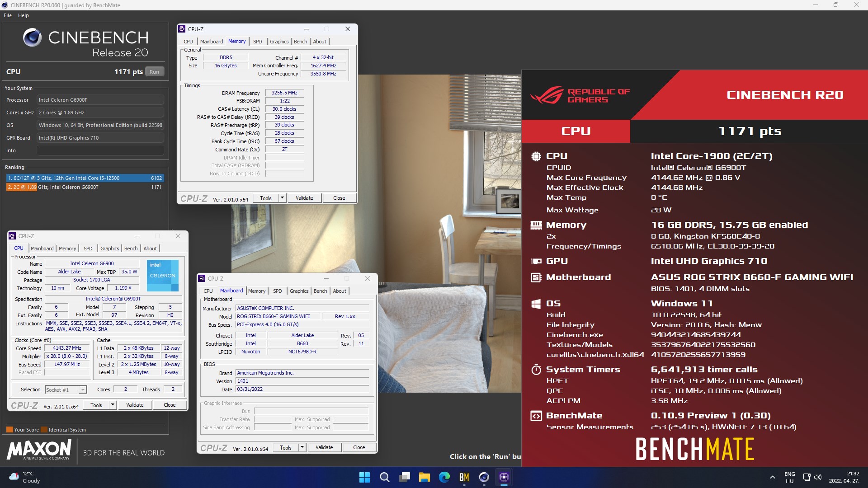Click Level 3 cache 4 MBytes value
The width and height of the screenshot is (868, 488).
tap(138, 373)
